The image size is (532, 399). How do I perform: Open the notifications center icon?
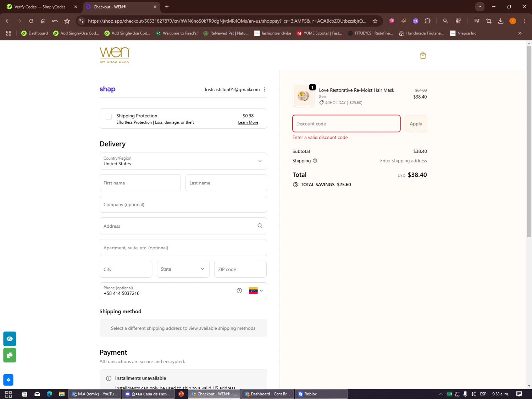tap(519, 394)
